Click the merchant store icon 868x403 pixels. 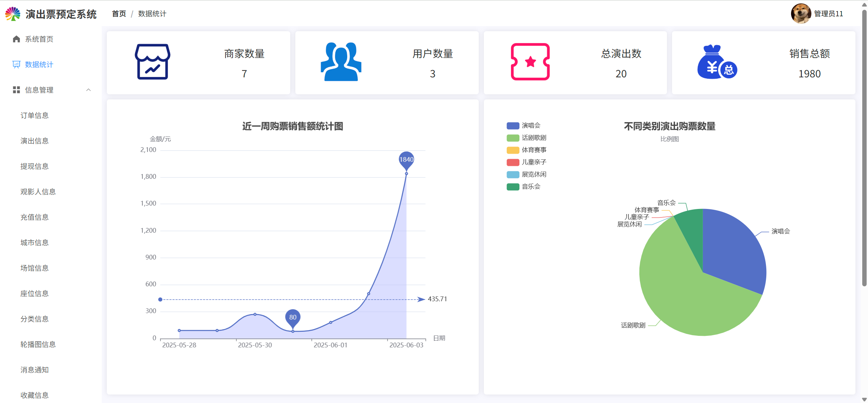click(153, 62)
